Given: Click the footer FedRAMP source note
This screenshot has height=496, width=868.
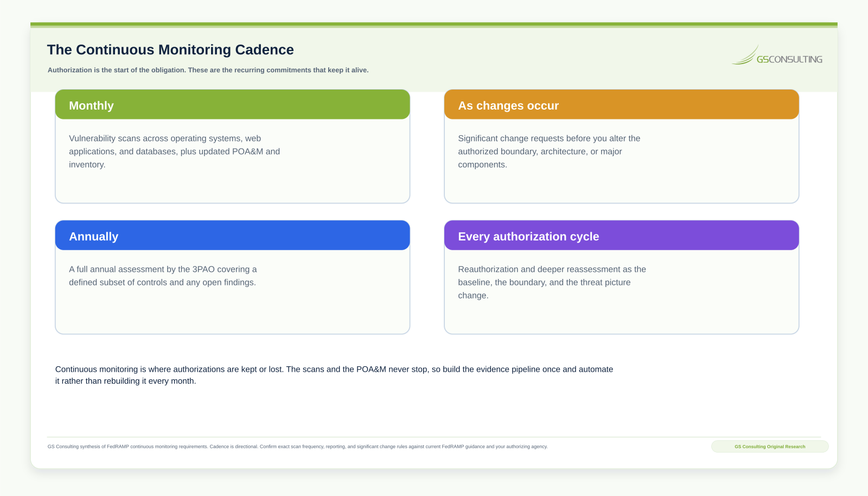Looking at the screenshot, I should (x=298, y=447).
